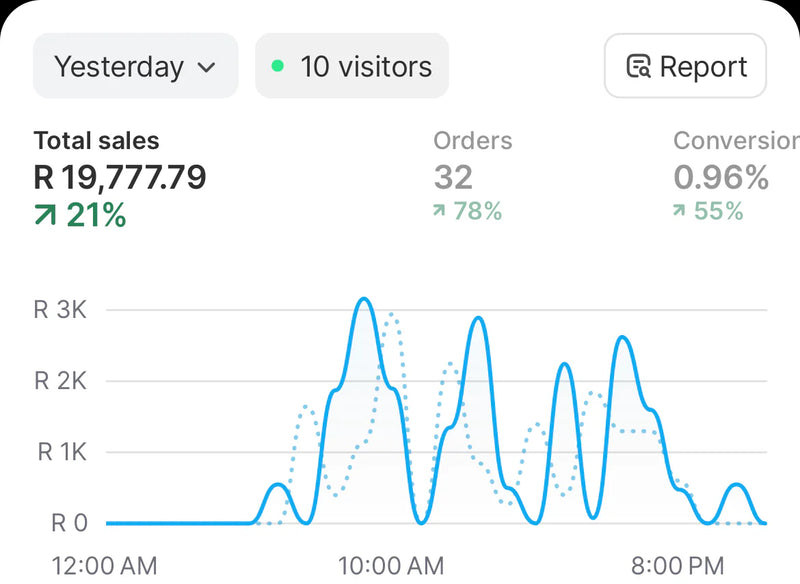Viewport: 800px width, 584px height.
Task: Switch to the Orders metric tab
Action: pos(472,141)
